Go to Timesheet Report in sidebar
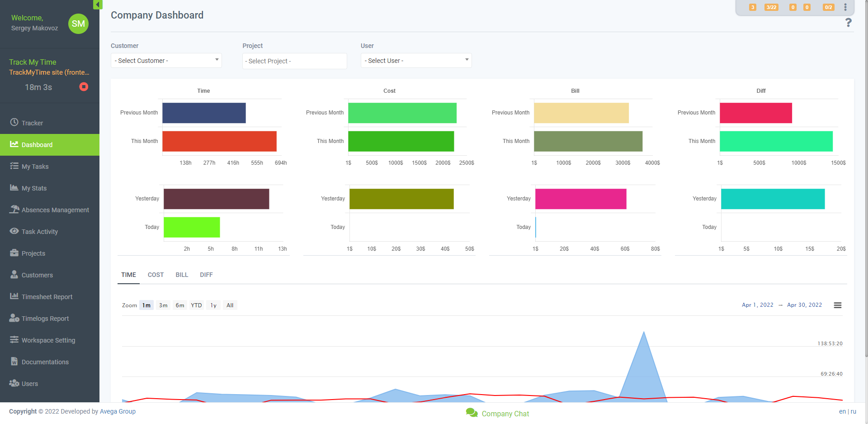The image size is (868, 424). (x=47, y=297)
